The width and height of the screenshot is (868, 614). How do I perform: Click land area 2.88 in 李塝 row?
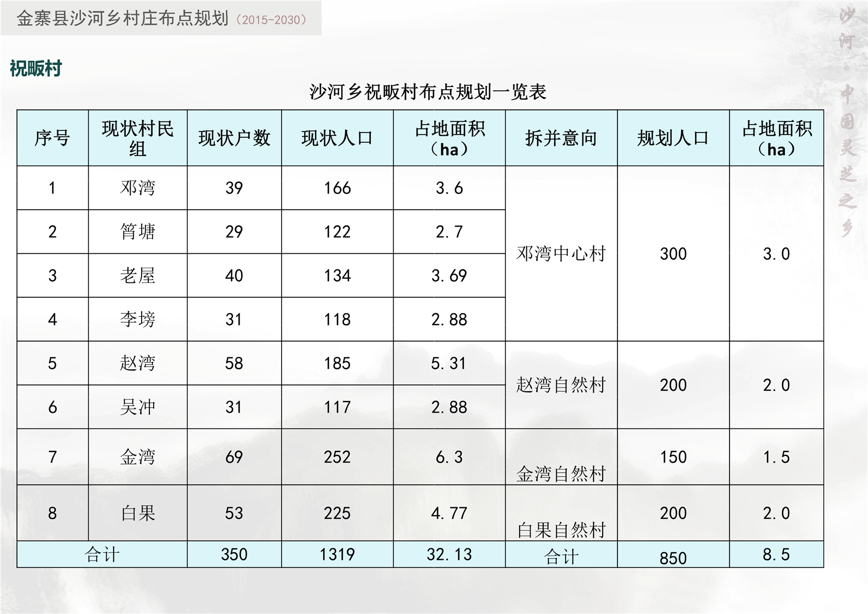[x=449, y=320]
